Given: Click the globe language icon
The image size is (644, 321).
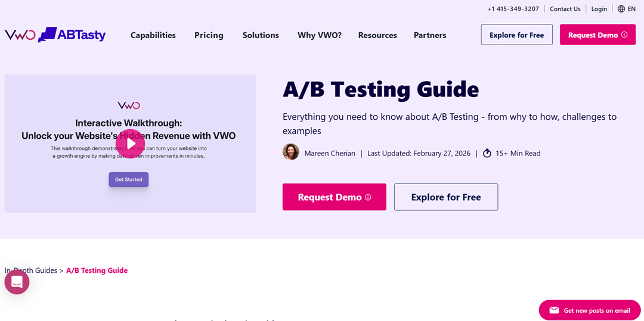Looking at the screenshot, I should pos(621,9).
